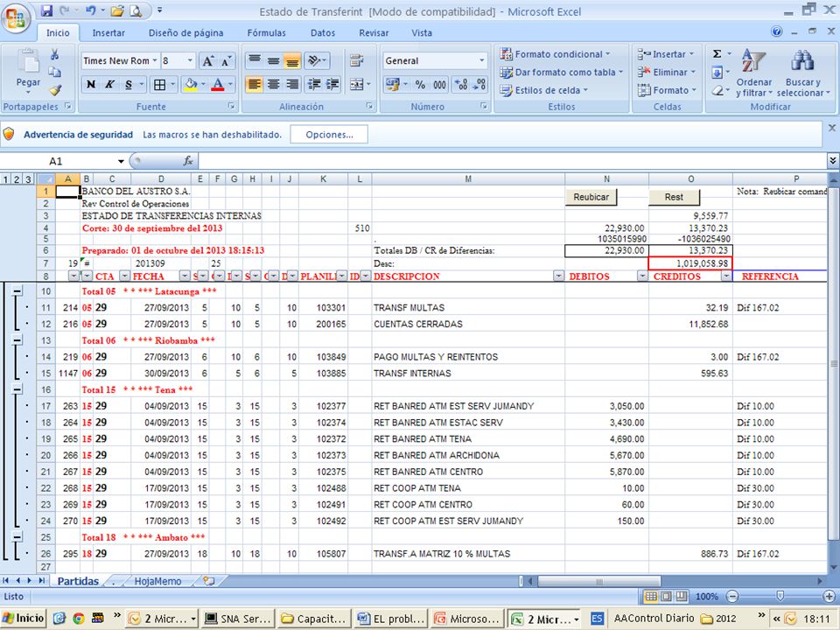The height and width of the screenshot is (630, 840).
Task: Open the Diseño de página tab
Action: (x=185, y=32)
